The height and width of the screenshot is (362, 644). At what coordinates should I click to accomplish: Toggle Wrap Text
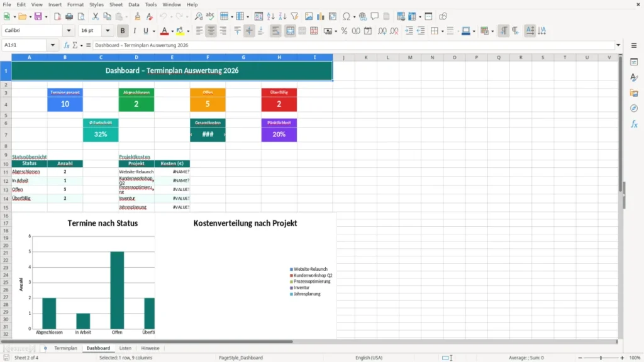coord(275,31)
